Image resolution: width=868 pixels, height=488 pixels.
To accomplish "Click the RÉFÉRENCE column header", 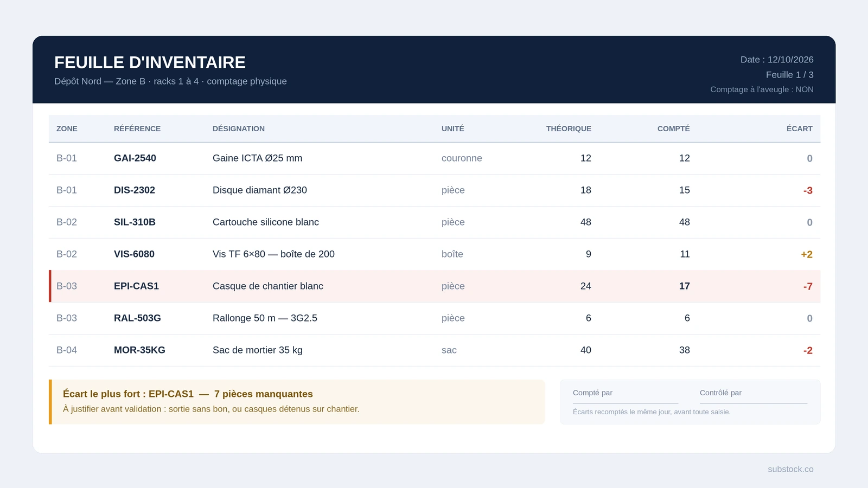I will pyautogui.click(x=137, y=129).
